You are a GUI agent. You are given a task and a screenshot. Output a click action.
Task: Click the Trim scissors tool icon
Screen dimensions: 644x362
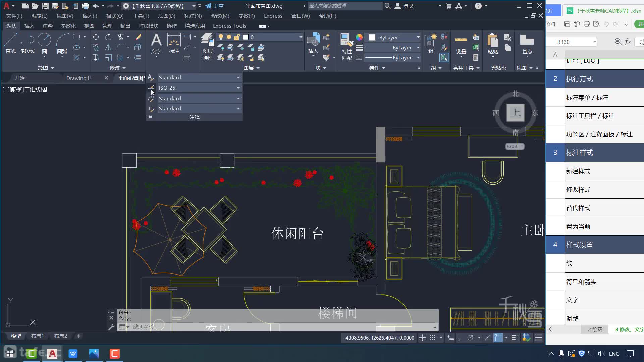pos(120,37)
